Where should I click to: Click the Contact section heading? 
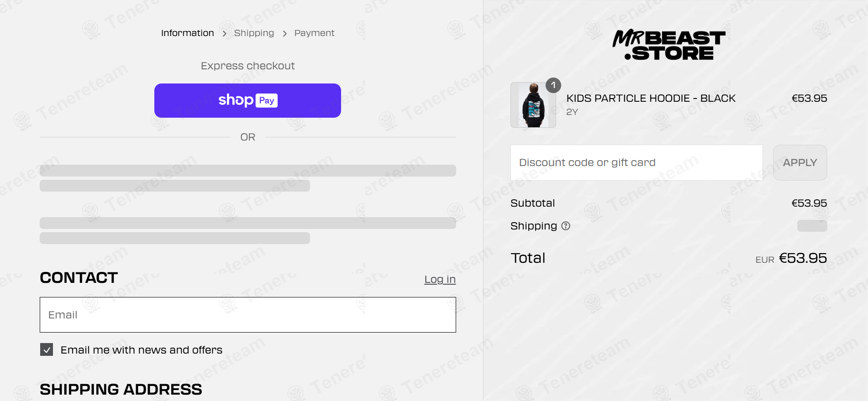[79, 278]
